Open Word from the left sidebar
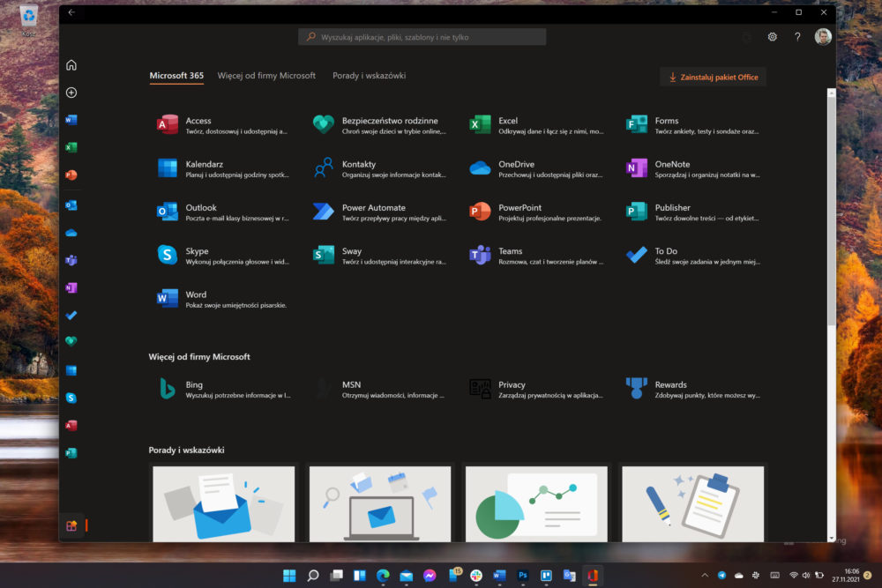This screenshot has height=588, width=882. point(71,120)
